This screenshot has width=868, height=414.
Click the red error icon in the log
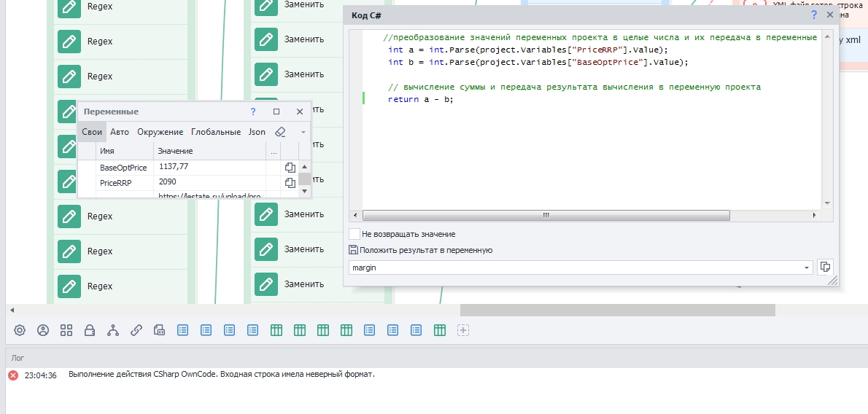(x=12, y=375)
